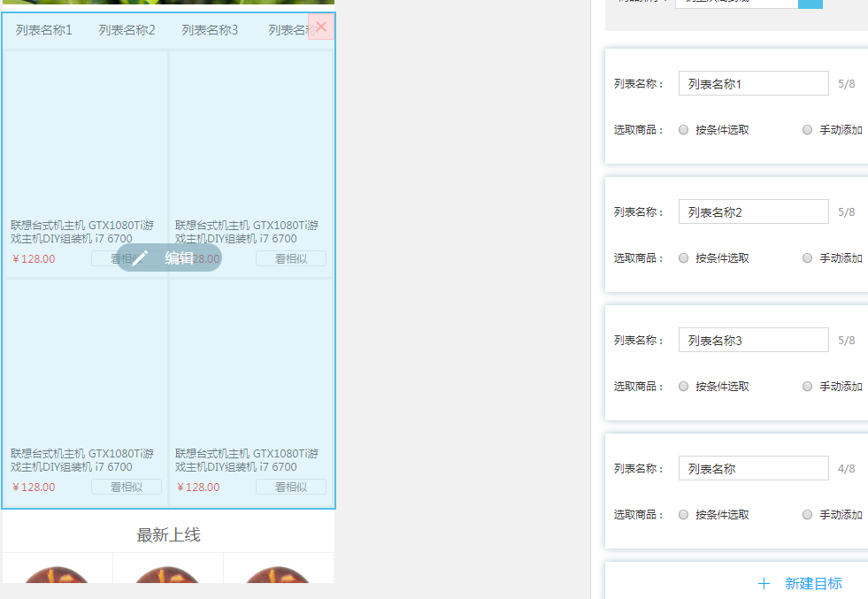Choose 手动添加 for 列表名称2
868x599 pixels.
point(808,258)
